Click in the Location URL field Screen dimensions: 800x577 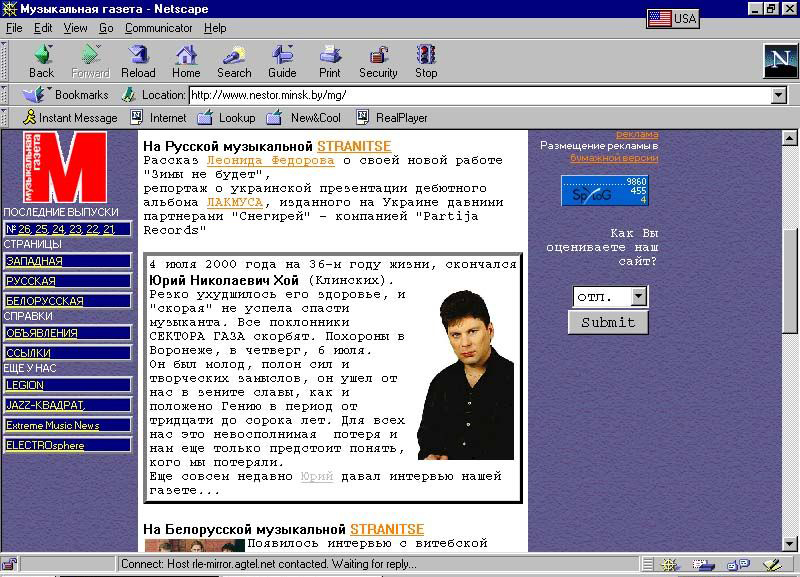pos(480,95)
